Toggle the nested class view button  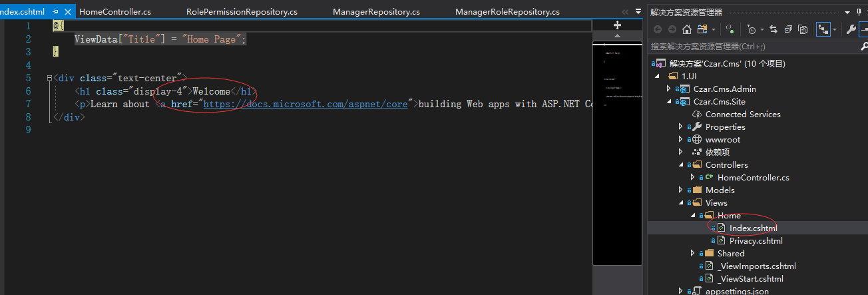[x=823, y=29]
